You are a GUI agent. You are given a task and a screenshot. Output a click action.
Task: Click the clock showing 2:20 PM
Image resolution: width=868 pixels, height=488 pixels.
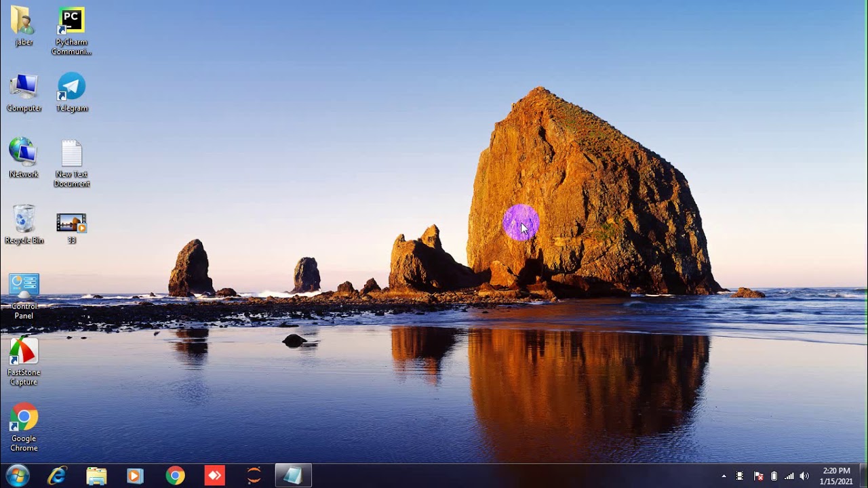[x=836, y=476]
